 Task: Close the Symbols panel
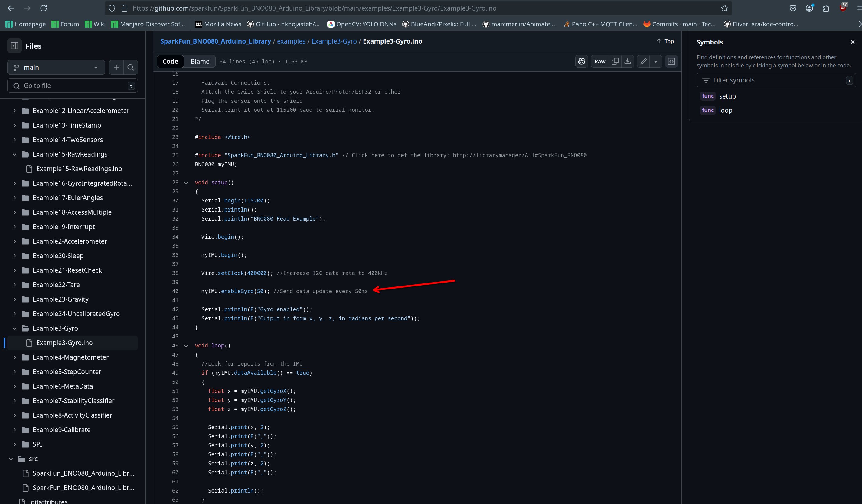852,42
